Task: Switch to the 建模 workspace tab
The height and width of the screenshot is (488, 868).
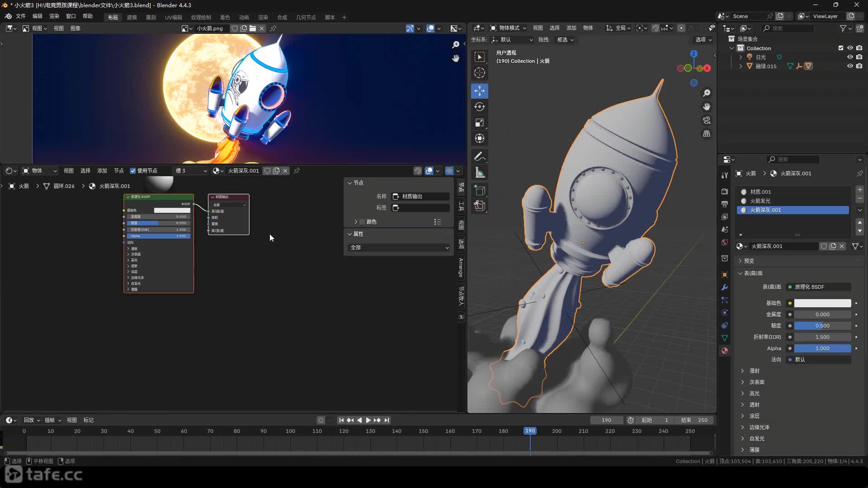Action: 132,17
